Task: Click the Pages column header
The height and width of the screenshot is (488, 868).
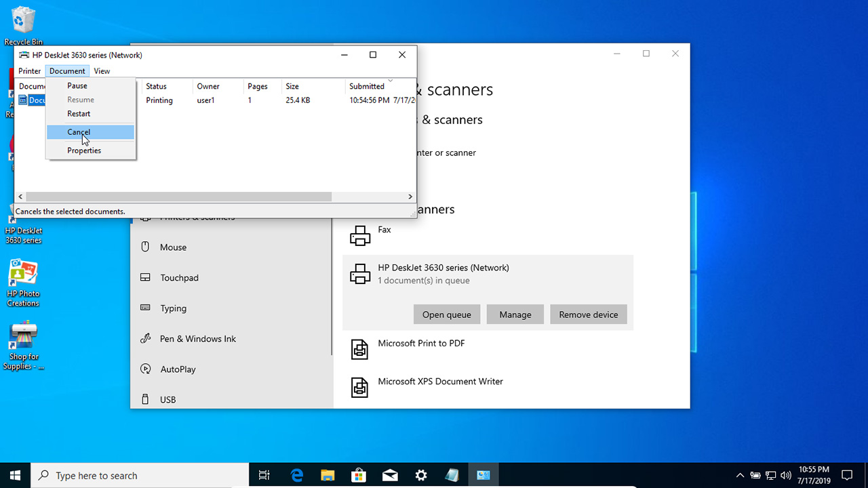Action: [x=262, y=86]
